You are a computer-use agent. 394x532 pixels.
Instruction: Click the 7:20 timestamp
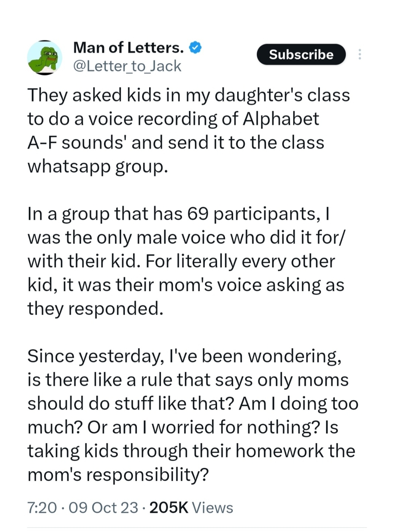42,507
